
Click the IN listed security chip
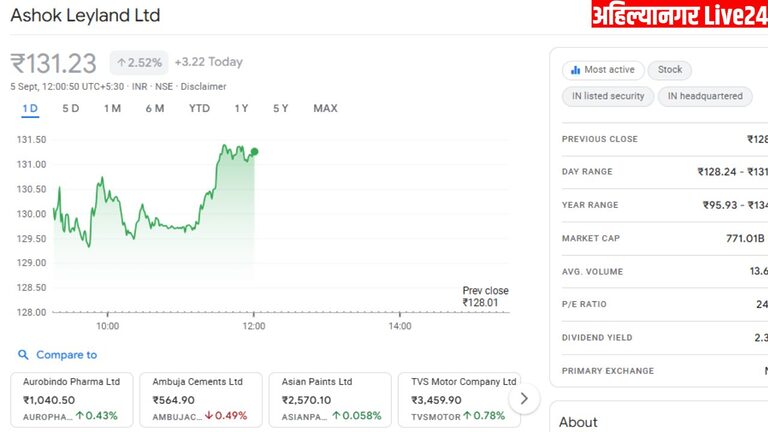[608, 97]
